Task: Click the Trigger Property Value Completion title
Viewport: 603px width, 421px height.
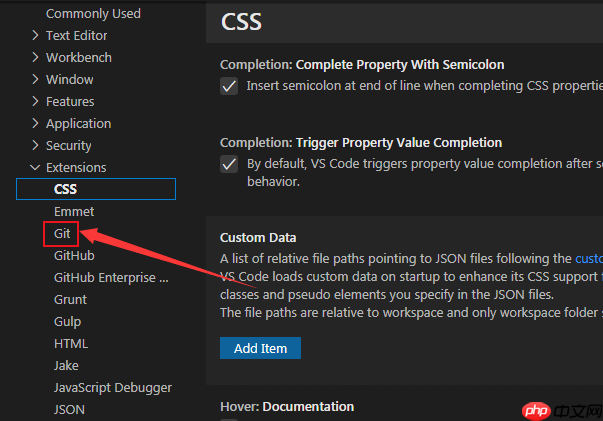Action: coord(361,143)
